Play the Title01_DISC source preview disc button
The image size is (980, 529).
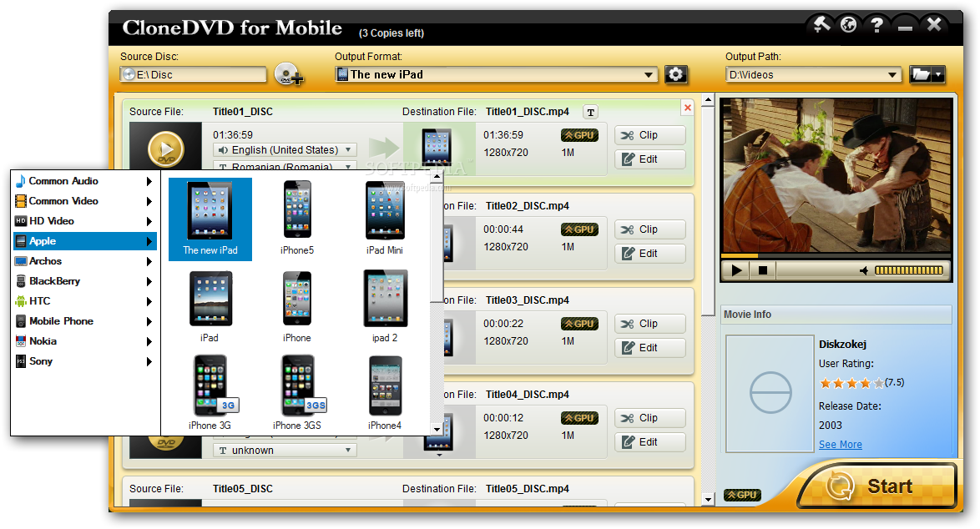coord(165,150)
